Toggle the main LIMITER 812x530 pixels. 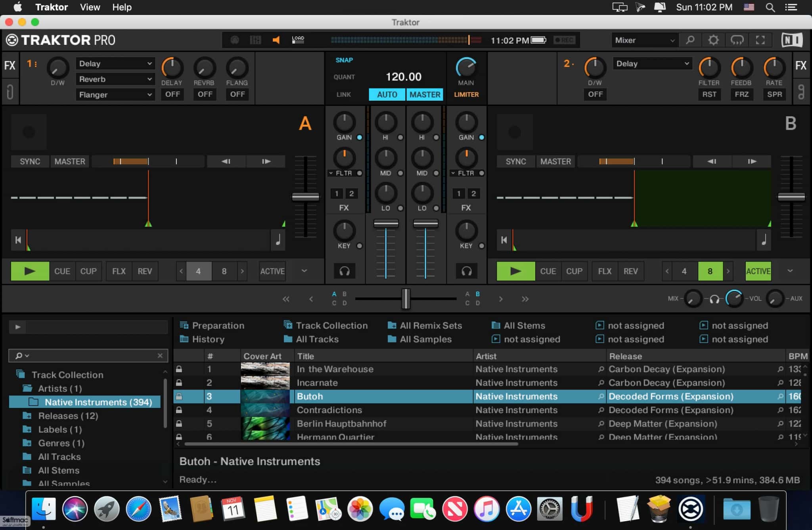click(466, 95)
